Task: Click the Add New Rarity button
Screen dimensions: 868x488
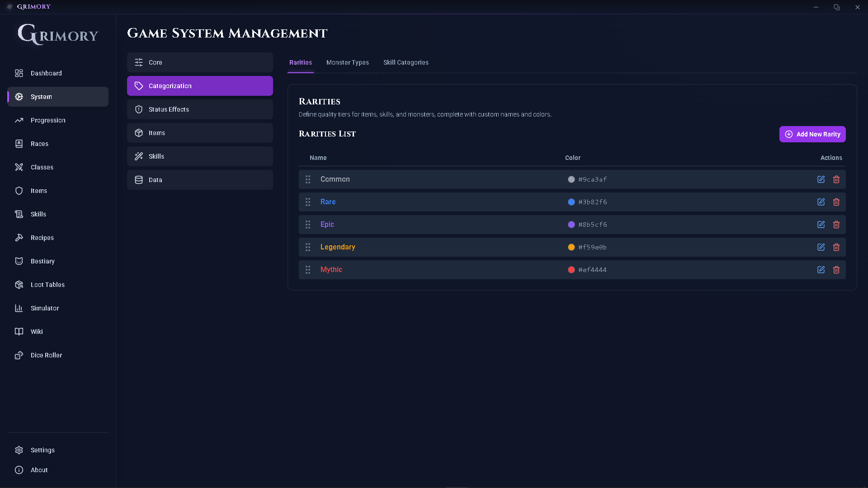Action: (x=812, y=134)
